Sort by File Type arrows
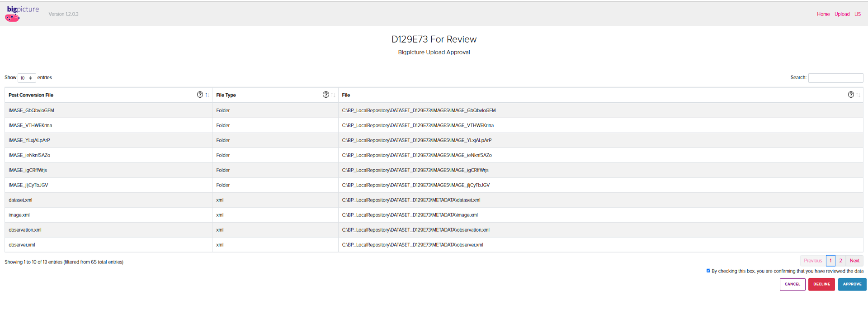This screenshot has height=310, width=868. tap(333, 95)
